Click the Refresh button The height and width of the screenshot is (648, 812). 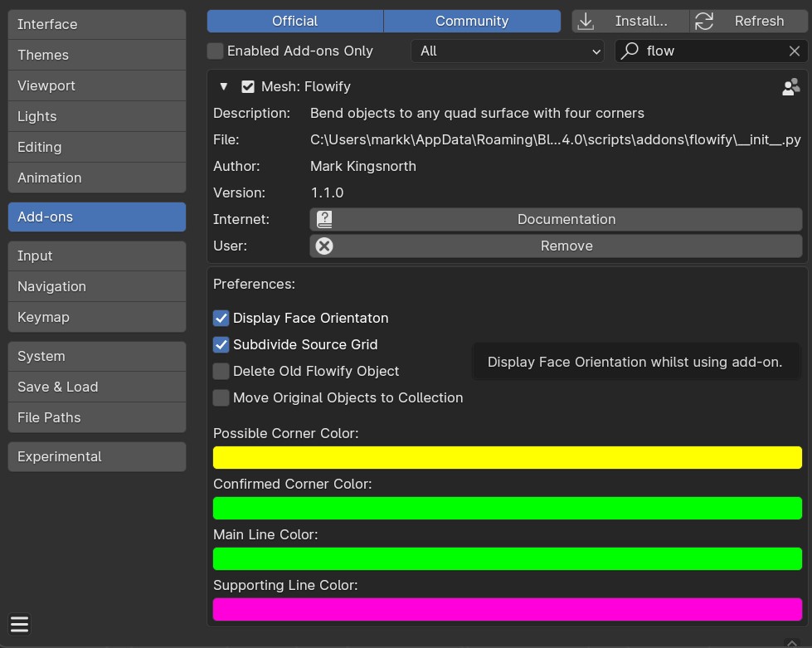(x=749, y=22)
